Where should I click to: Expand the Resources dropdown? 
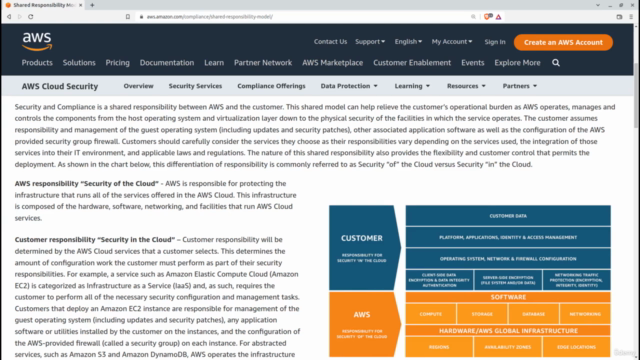pos(466,86)
